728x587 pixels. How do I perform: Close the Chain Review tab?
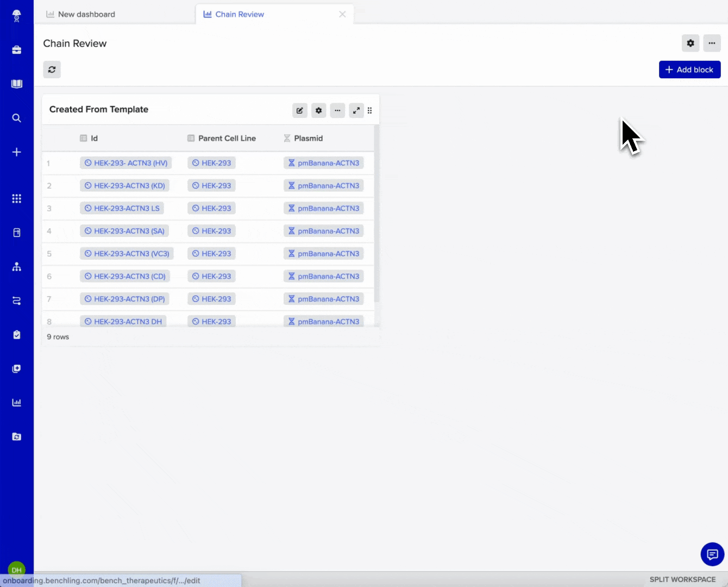click(x=342, y=14)
